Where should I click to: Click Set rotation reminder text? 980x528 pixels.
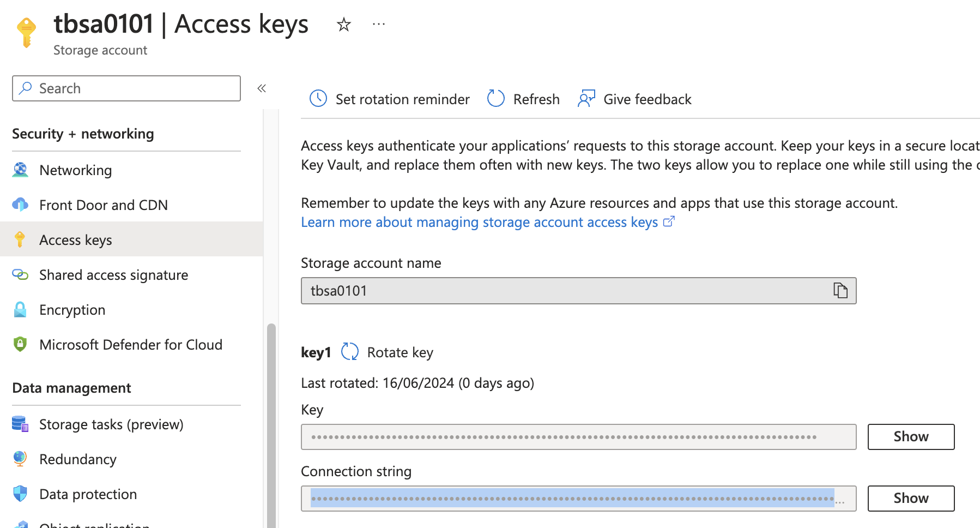402,99
